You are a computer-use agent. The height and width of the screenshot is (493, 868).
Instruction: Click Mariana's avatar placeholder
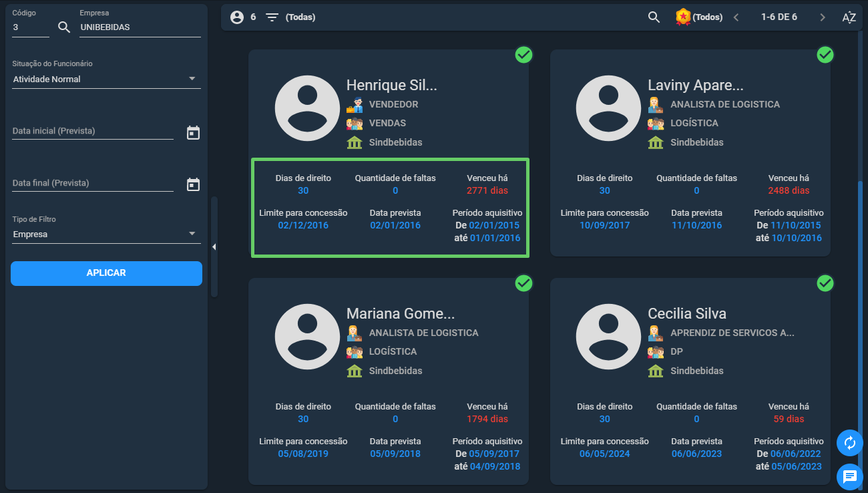[x=308, y=337]
